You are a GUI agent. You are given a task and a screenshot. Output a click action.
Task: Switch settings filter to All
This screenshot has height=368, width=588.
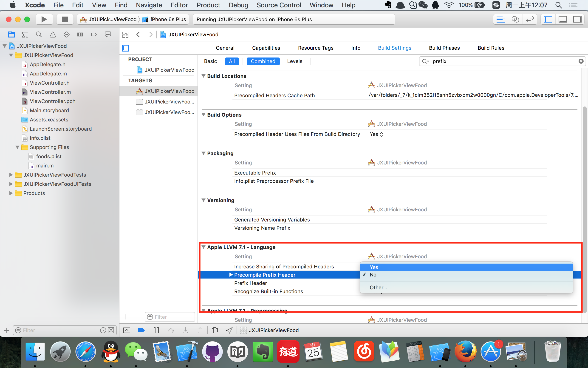[x=232, y=61]
